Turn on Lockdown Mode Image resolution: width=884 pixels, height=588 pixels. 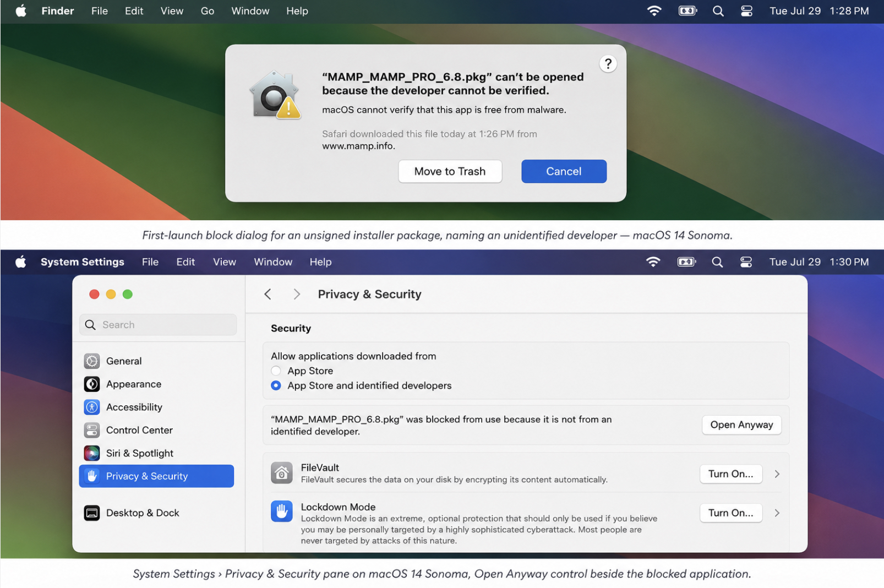tap(731, 513)
